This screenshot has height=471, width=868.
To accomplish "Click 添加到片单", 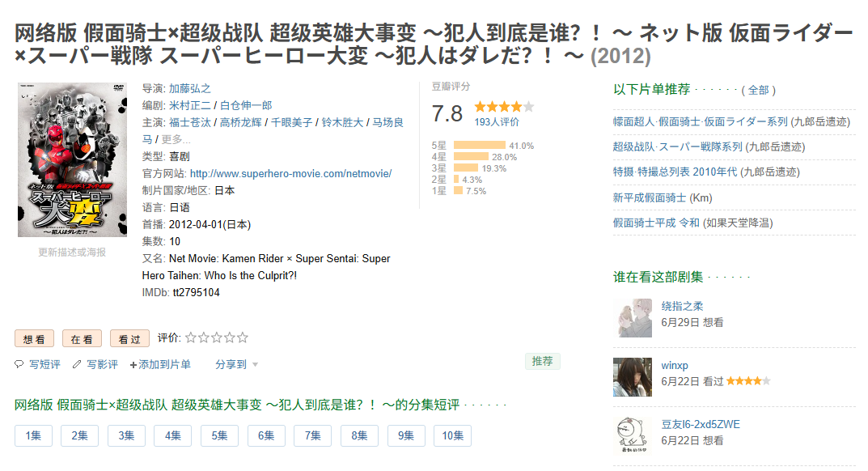I will 160,365.
